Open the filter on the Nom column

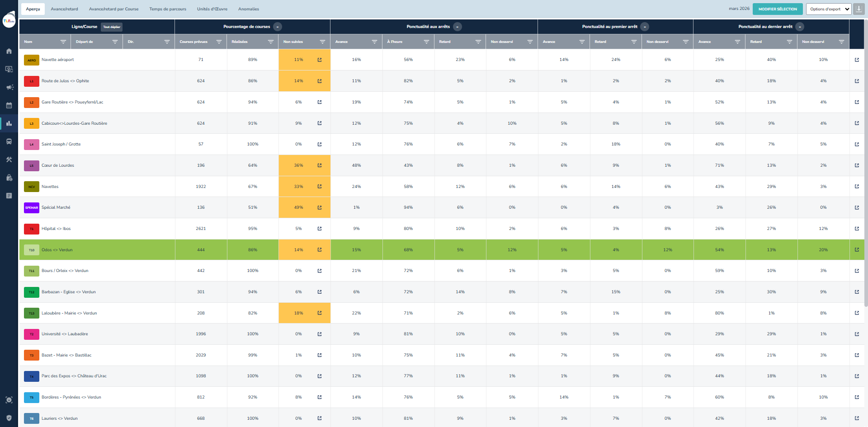(x=63, y=42)
